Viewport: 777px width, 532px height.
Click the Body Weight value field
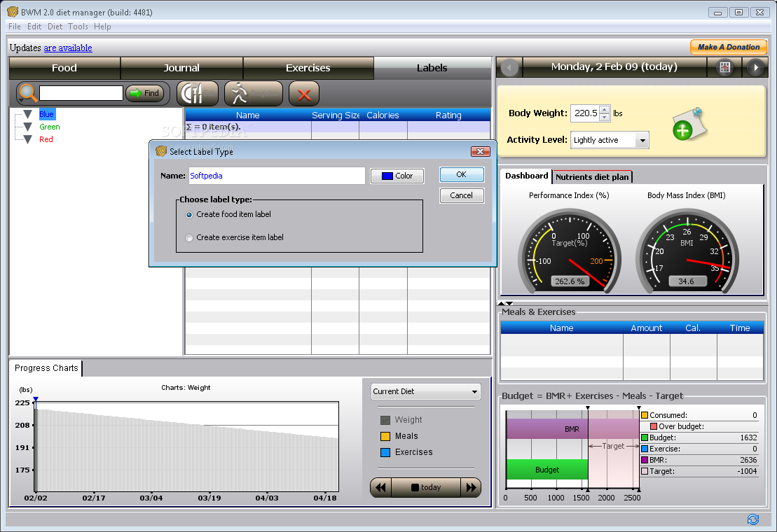click(585, 113)
